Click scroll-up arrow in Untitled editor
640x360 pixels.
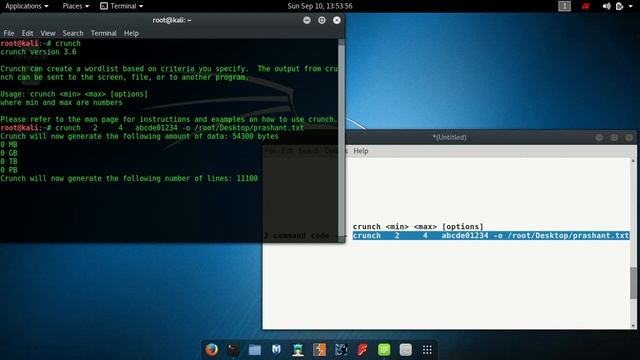pos(633,161)
